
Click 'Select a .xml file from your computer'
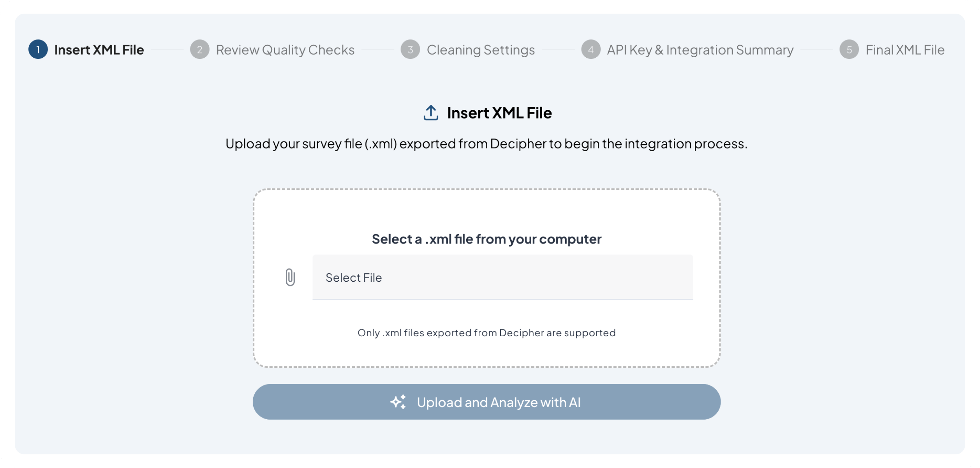pos(486,239)
